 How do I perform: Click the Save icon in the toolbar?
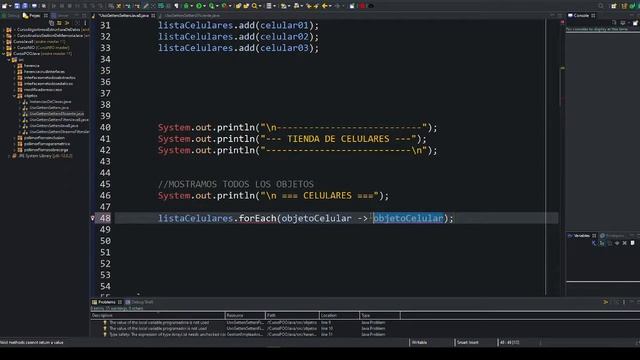point(17,6)
